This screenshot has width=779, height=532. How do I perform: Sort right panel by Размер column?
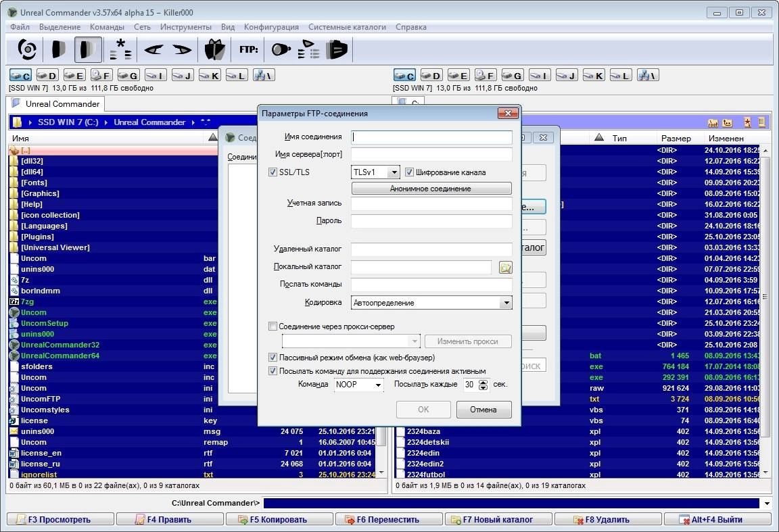[676, 138]
